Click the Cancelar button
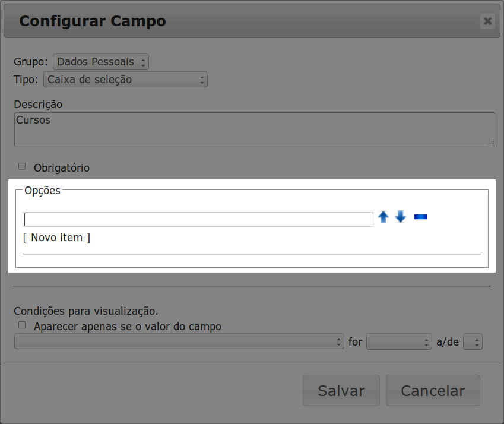Viewport: 504px width, 424px height. click(433, 391)
